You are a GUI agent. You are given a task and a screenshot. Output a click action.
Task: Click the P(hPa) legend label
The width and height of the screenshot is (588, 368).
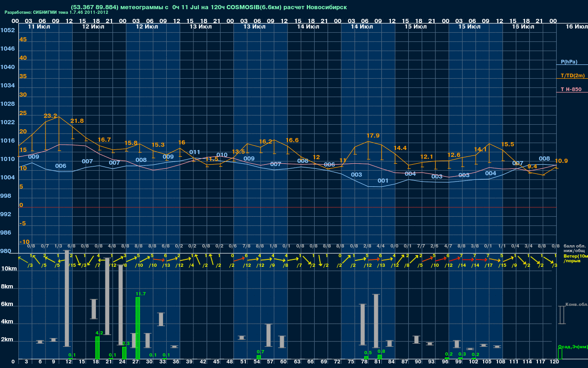click(x=569, y=62)
